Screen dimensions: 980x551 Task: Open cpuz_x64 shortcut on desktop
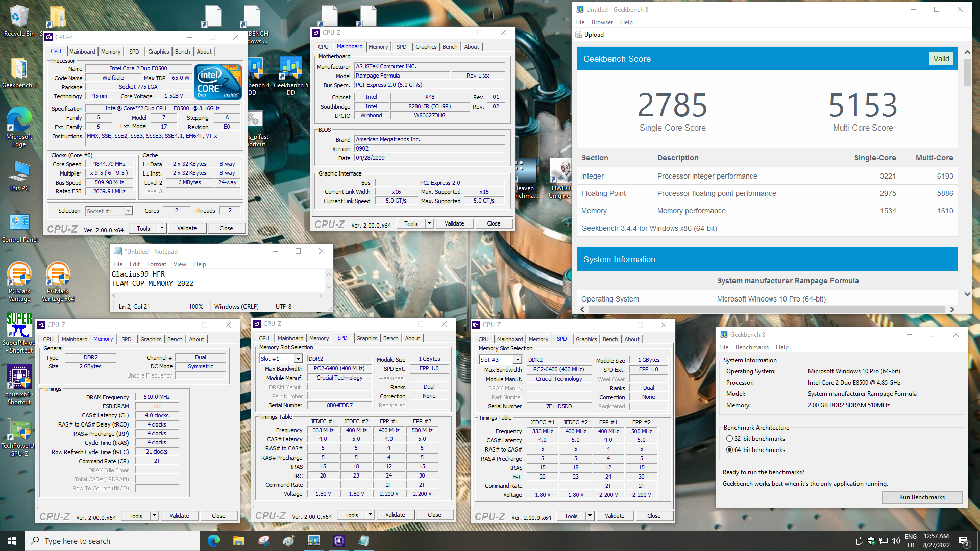click(x=19, y=385)
